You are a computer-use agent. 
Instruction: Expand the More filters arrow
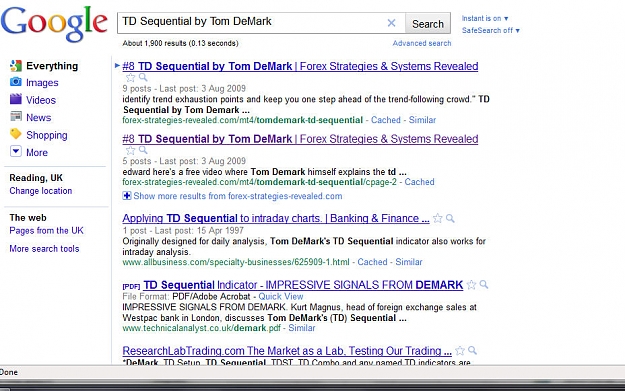point(16,151)
